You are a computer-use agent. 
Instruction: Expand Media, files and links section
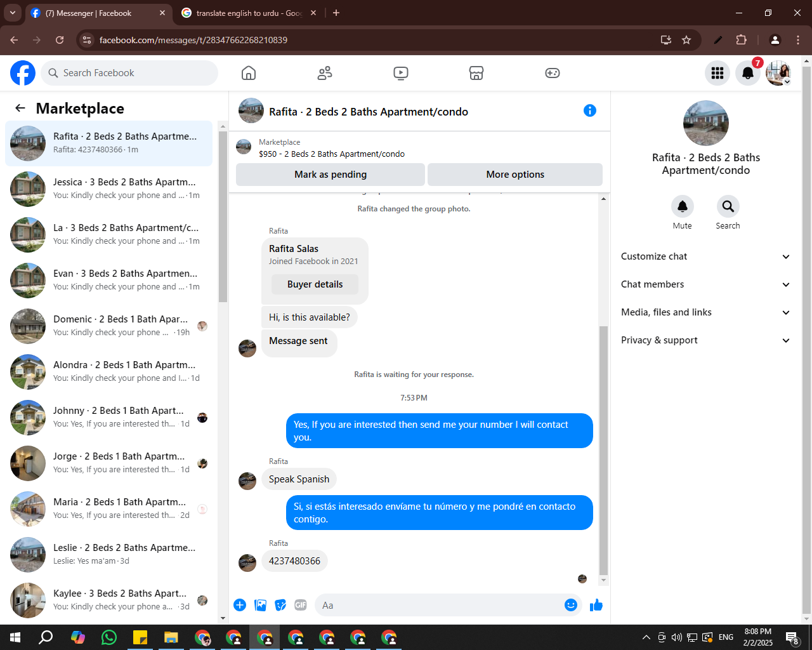(705, 312)
